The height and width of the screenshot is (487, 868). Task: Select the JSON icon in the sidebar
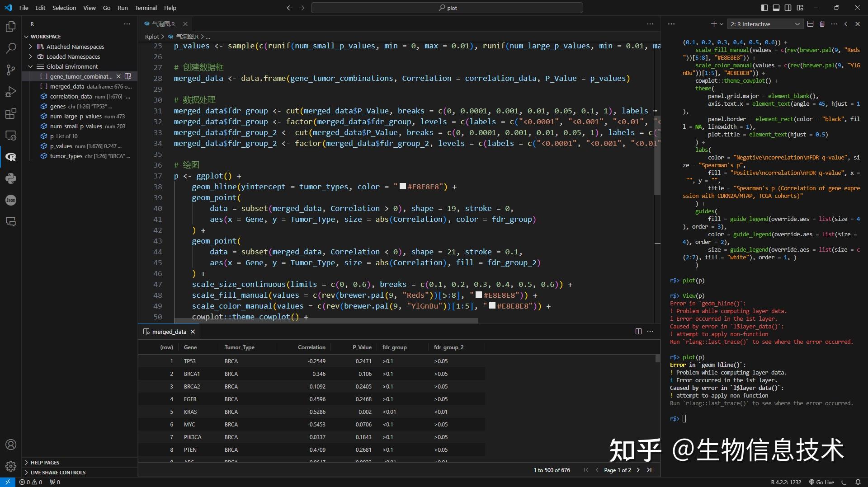click(x=11, y=200)
